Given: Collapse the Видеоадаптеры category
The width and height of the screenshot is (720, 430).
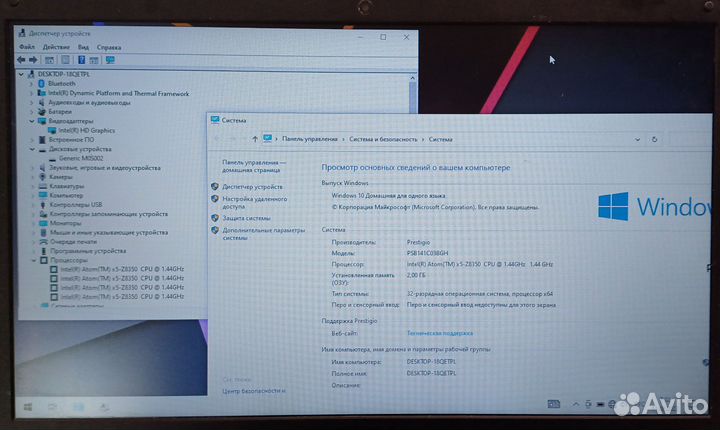Looking at the screenshot, I should pyautogui.click(x=30, y=121).
